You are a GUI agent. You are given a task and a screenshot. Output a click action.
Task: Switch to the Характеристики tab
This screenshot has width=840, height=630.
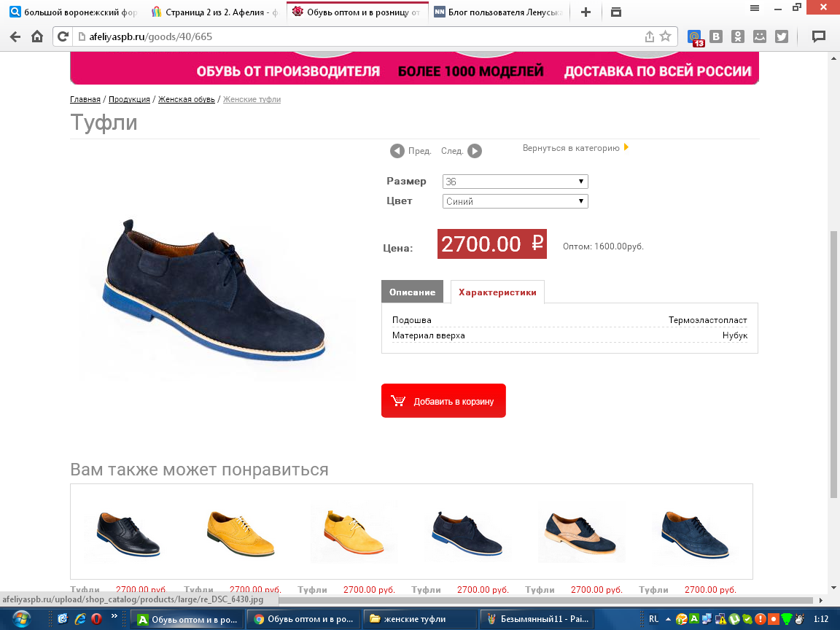[x=497, y=292]
